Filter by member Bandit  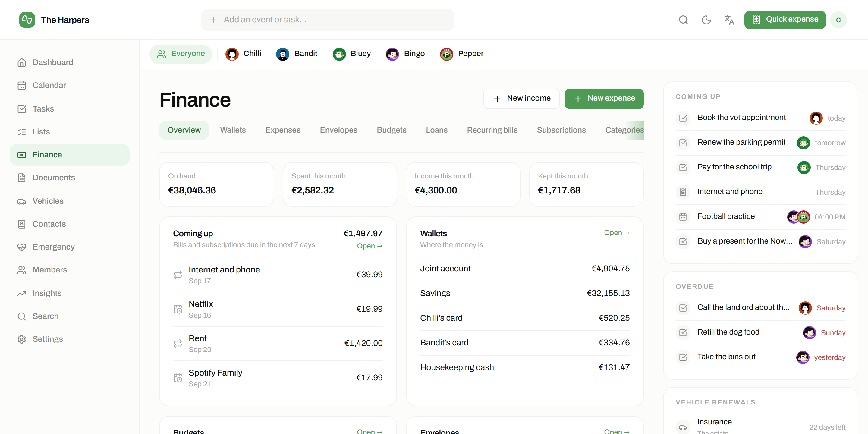pos(297,54)
